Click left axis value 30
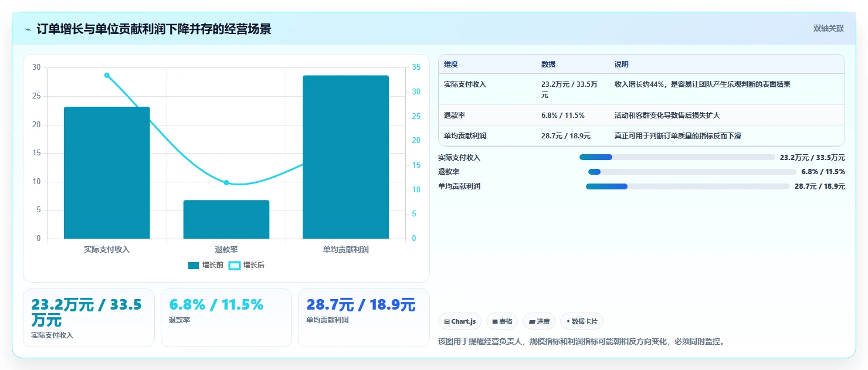This screenshot has width=868, height=370. click(x=36, y=67)
